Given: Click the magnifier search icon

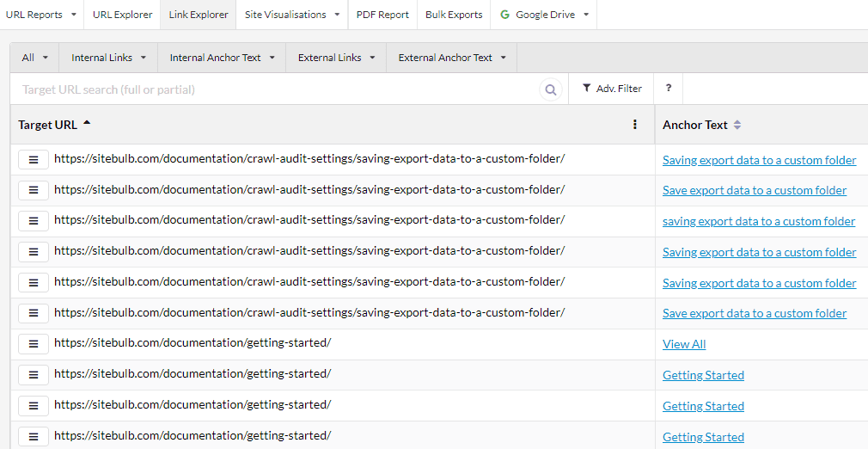Looking at the screenshot, I should click(551, 89).
